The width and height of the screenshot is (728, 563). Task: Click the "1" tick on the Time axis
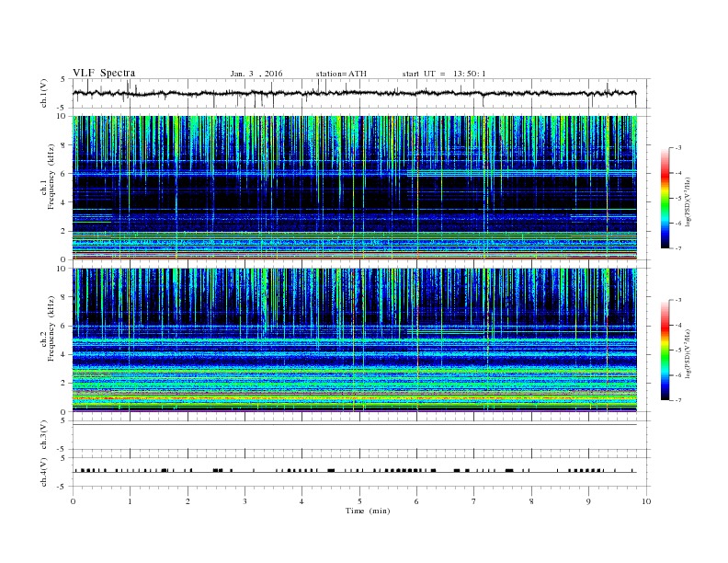coord(130,501)
